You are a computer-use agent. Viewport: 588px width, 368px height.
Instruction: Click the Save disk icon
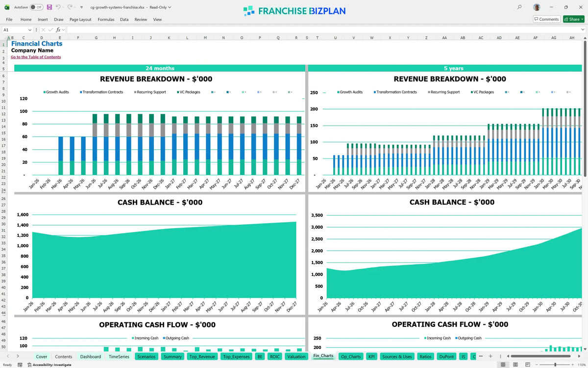tap(49, 7)
